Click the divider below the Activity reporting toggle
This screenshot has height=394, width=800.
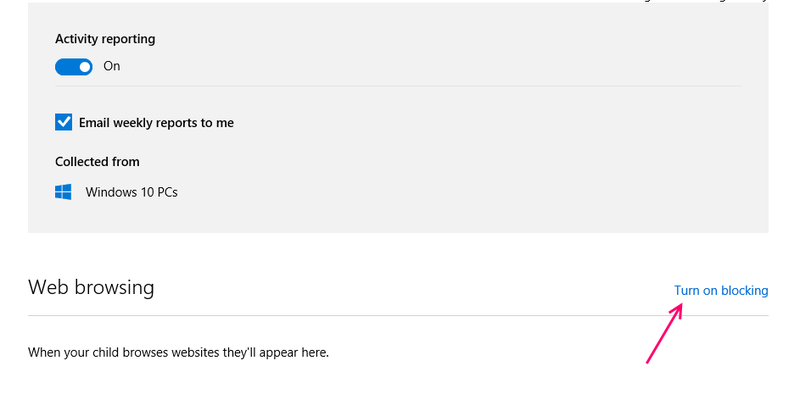point(398,86)
